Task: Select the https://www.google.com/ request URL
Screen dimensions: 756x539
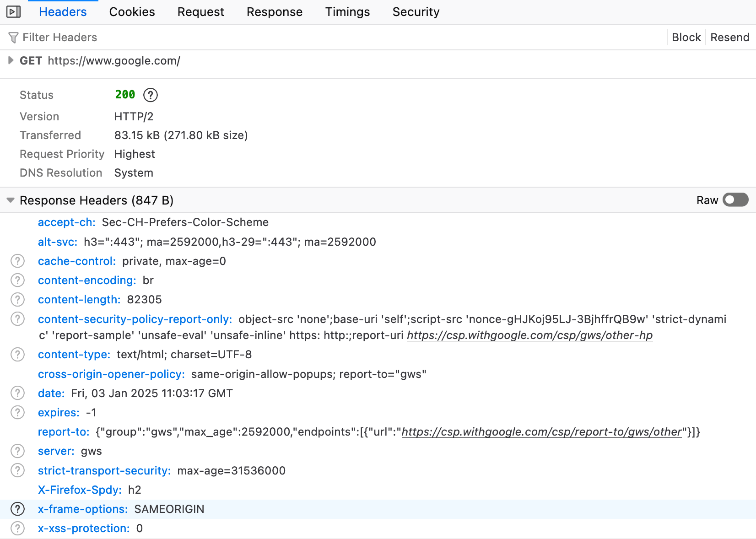Action: (114, 61)
